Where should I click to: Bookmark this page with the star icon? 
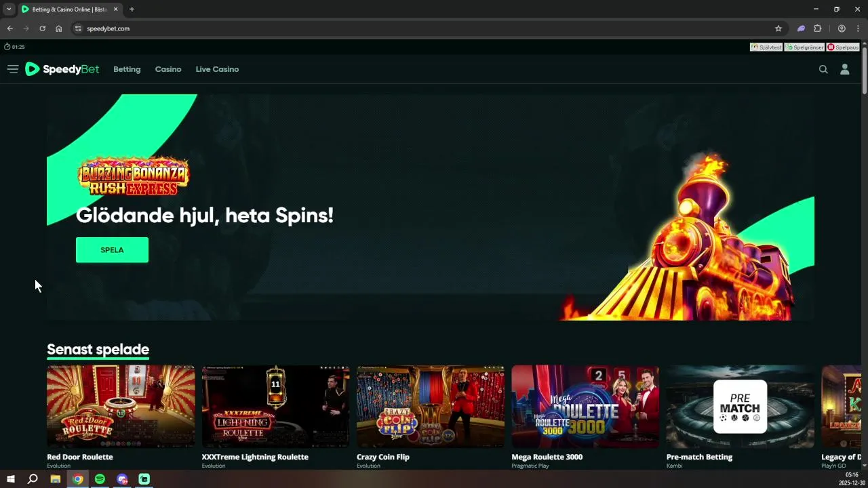778,28
